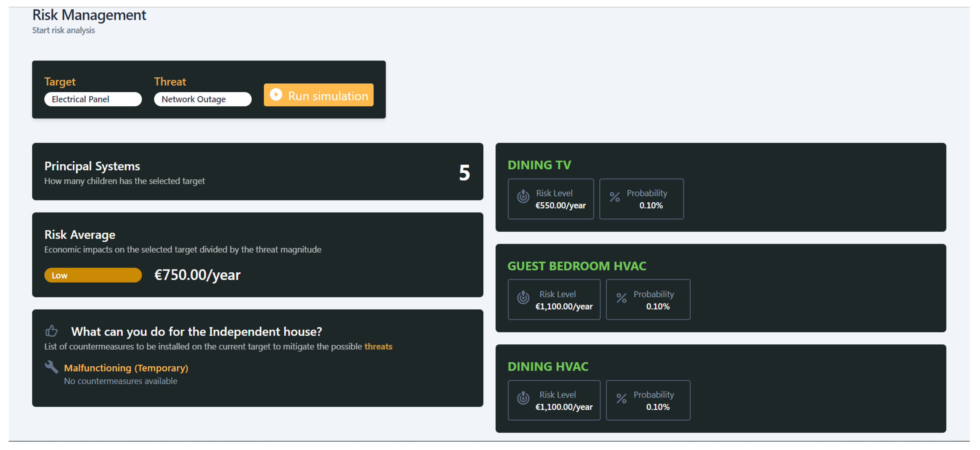Click Dining HVAC risk level gauge icon
The width and height of the screenshot is (980, 450).
click(x=523, y=398)
